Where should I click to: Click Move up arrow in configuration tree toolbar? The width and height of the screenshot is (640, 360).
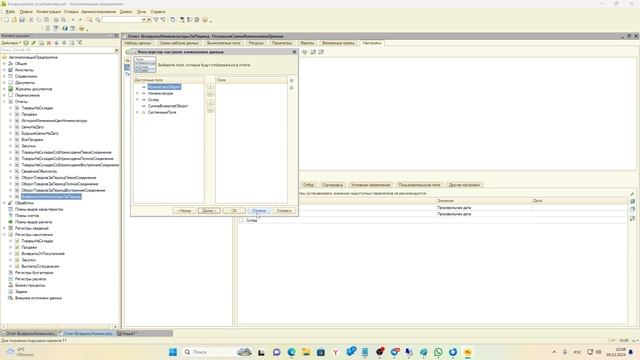tap(57, 43)
